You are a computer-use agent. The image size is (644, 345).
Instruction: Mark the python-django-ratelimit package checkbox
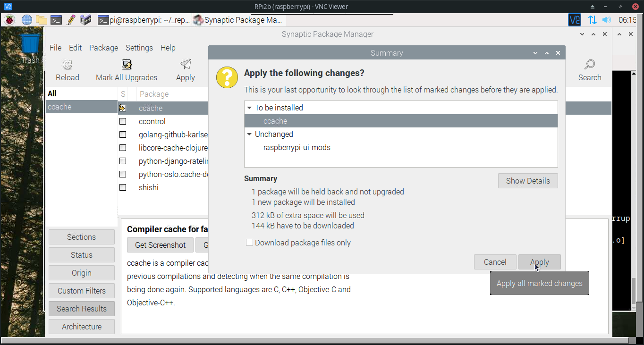pyautogui.click(x=123, y=161)
